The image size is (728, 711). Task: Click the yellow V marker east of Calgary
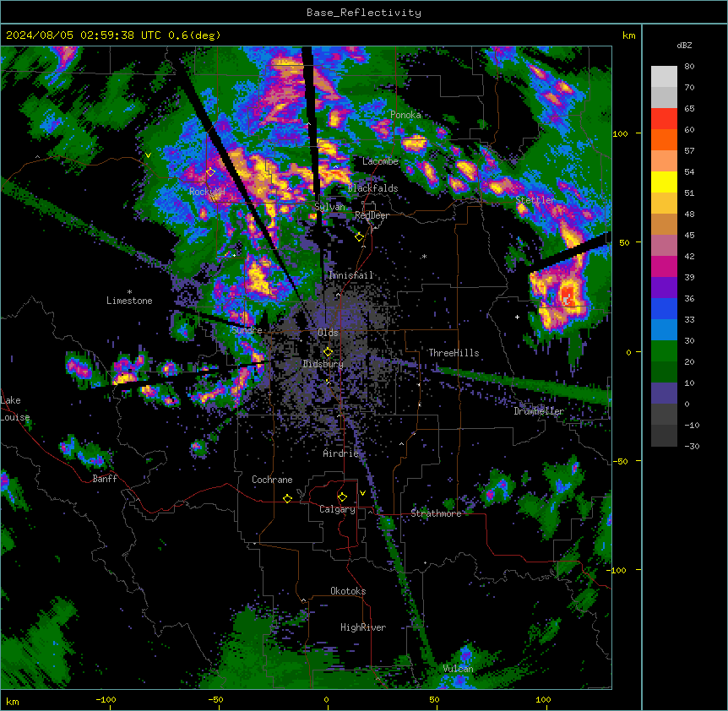click(362, 493)
